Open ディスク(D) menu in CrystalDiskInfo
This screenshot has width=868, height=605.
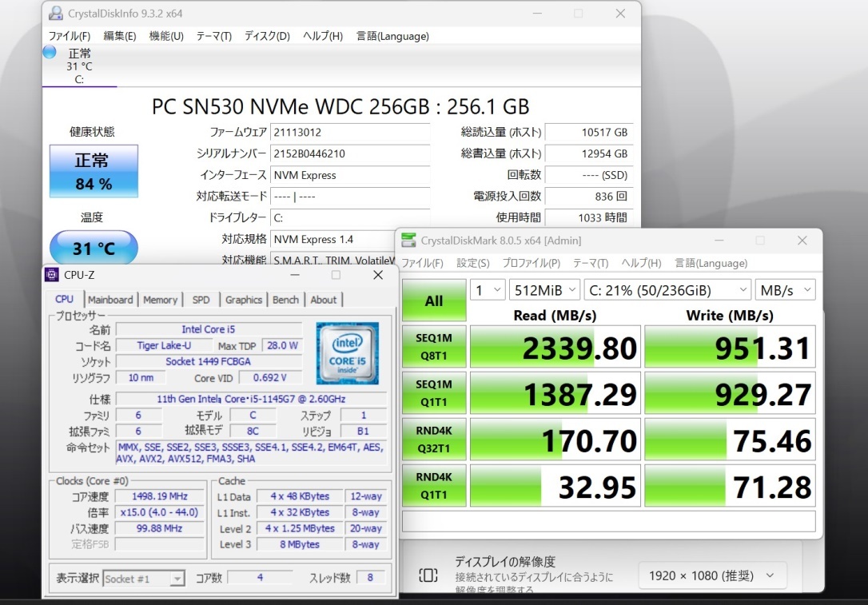tap(268, 36)
